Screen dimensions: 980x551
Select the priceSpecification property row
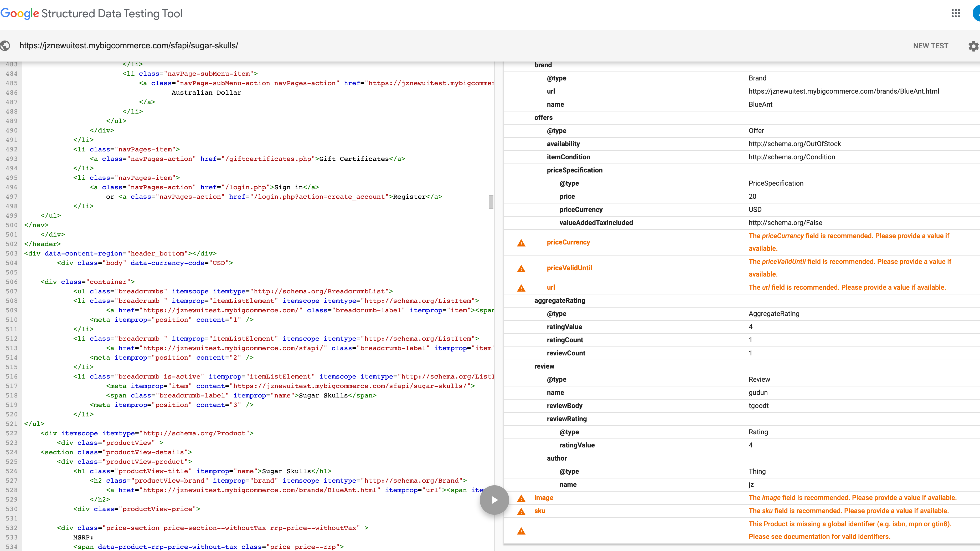tap(741, 170)
